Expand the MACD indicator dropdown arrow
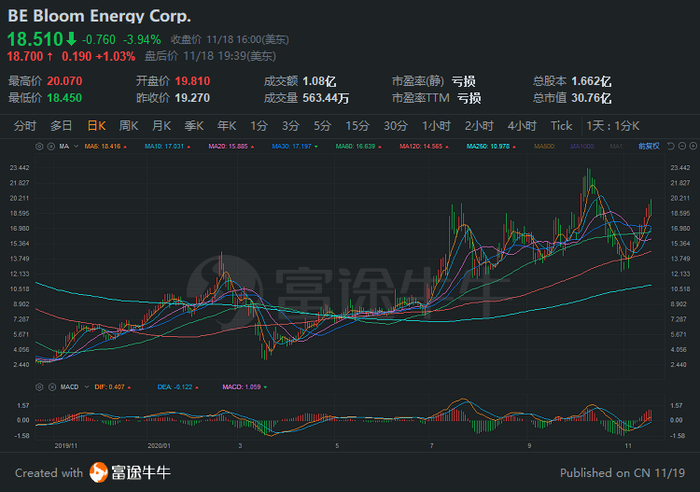Image resolution: width=700 pixels, height=492 pixels. click(x=87, y=387)
